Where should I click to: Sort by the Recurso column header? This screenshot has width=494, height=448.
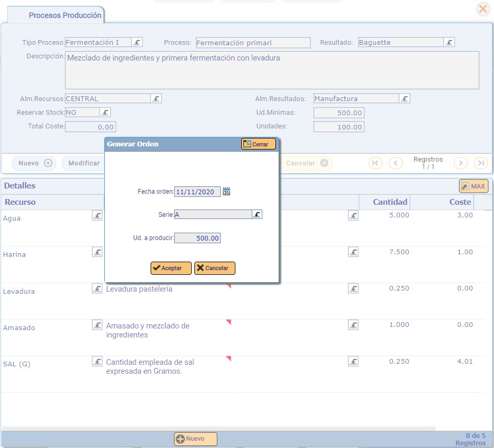(x=20, y=202)
